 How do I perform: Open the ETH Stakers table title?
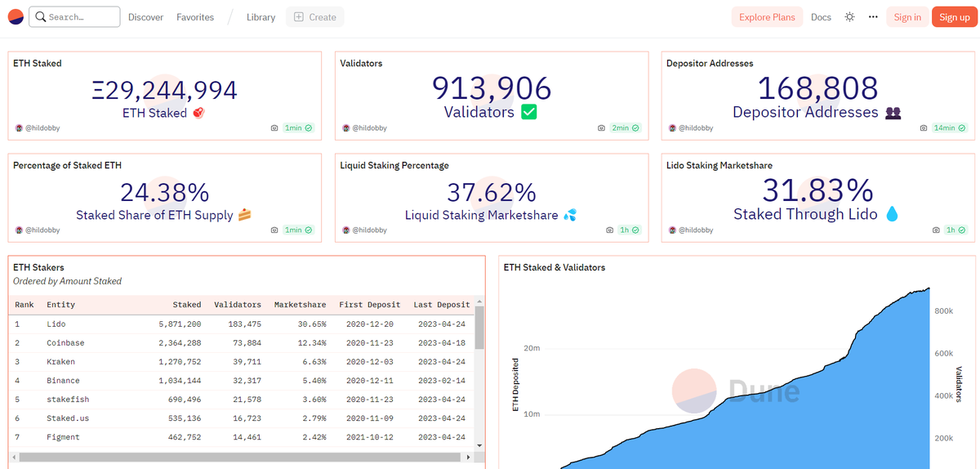[38, 267]
